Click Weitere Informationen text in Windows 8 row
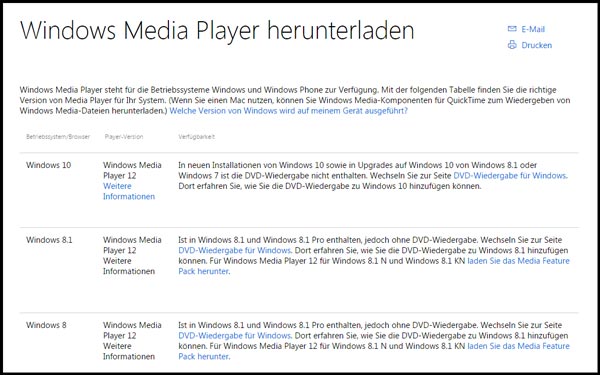Viewport: 600px width, 375px height. point(129,351)
